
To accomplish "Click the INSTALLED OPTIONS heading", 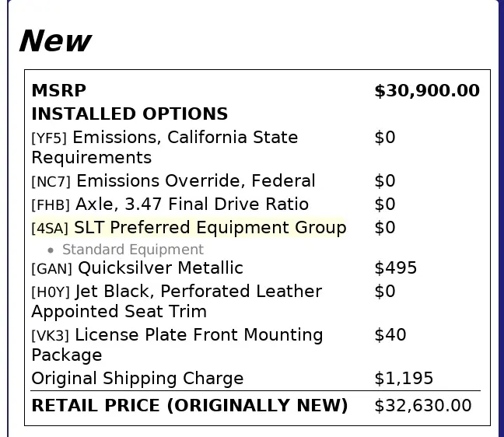I will click(x=130, y=114).
